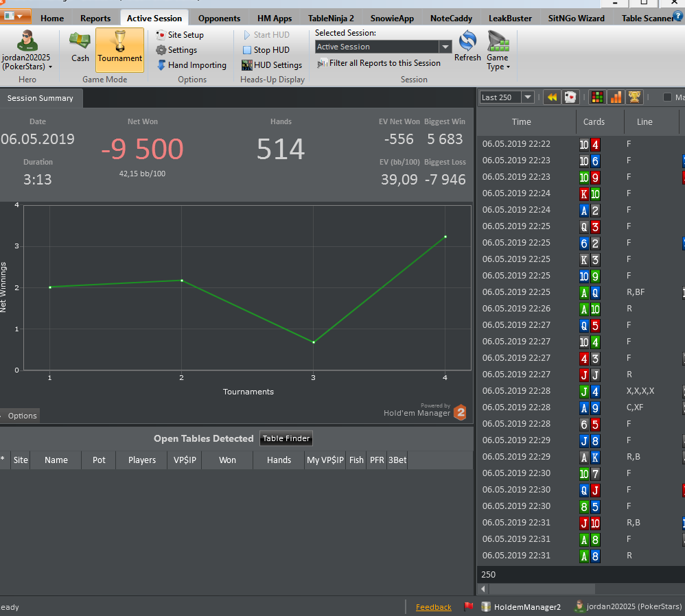685x616 pixels.
Task: Refresh the active session
Action: point(467,46)
